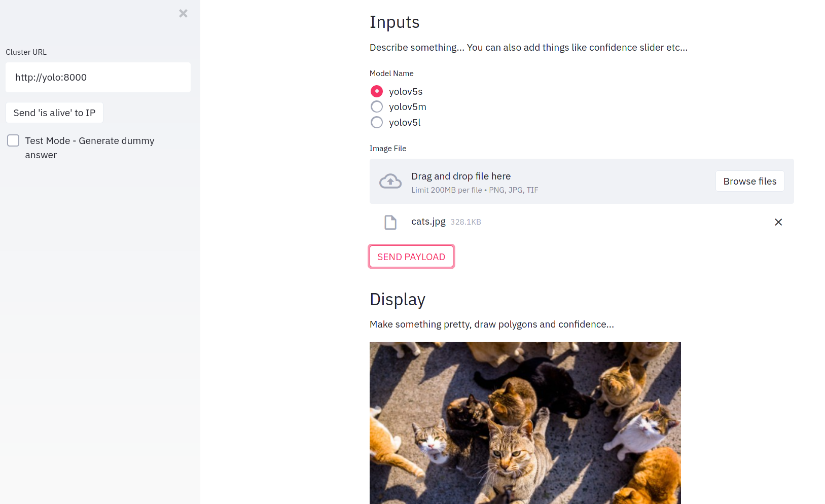Click the Model Name label

(391, 74)
